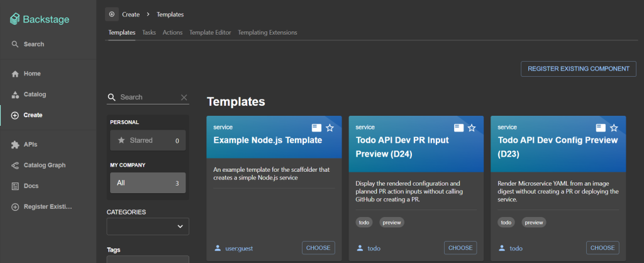Star the Example Node.js Template

tap(330, 128)
